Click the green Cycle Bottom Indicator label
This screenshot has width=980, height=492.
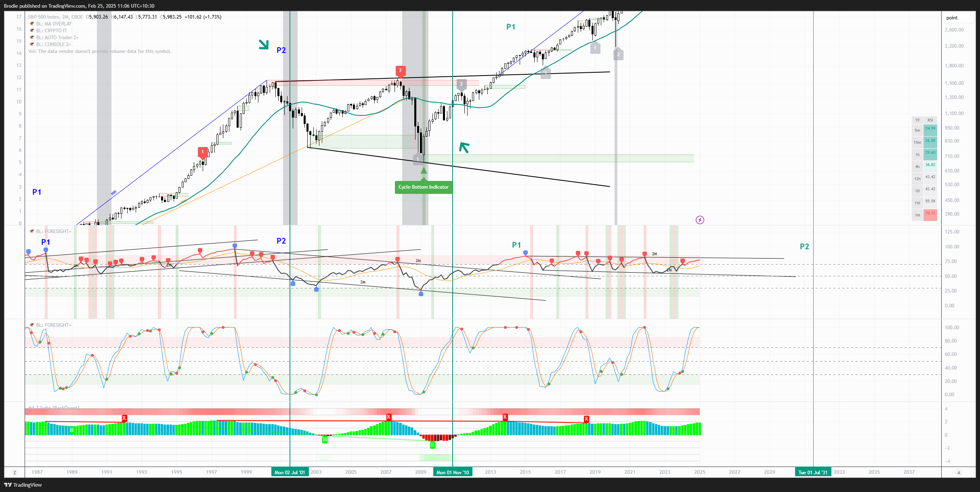[424, 187]
